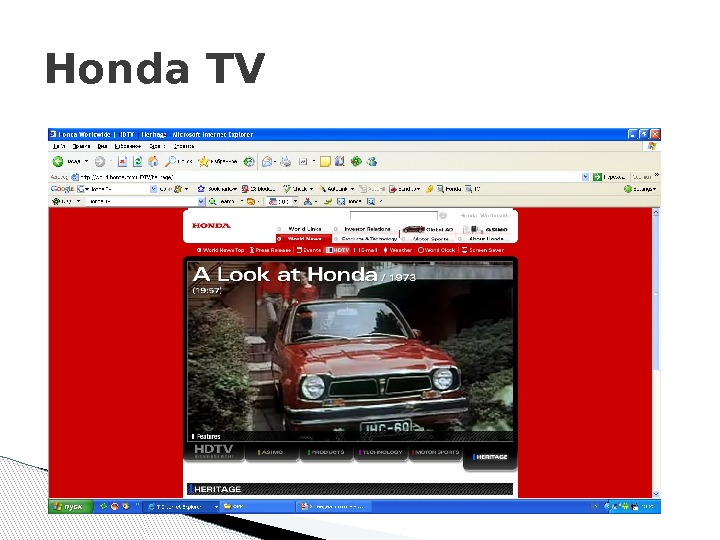Open the AutoLink dropdown arrow
Screen dimensions: 720x540
[x=352, y=189]
